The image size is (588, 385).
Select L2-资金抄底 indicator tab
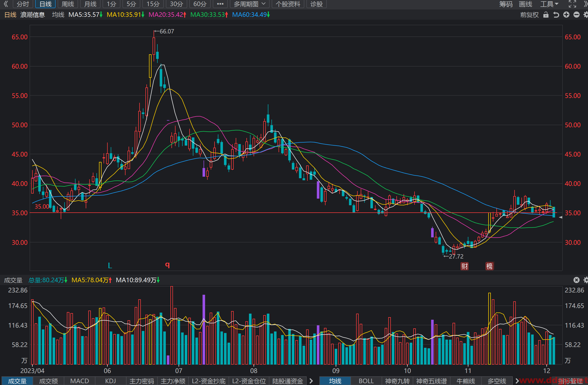[209, 381]
